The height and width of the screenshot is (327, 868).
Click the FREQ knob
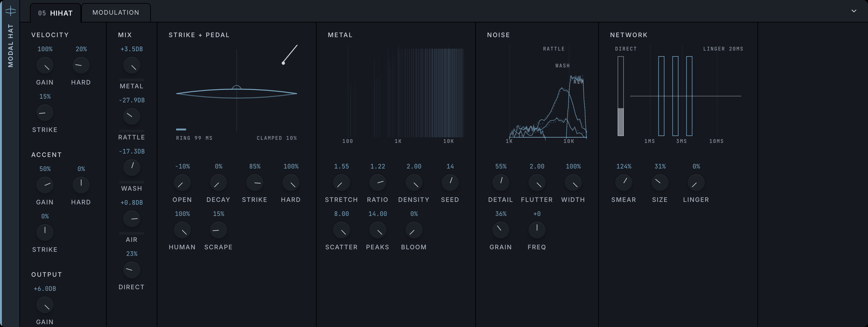537,230
